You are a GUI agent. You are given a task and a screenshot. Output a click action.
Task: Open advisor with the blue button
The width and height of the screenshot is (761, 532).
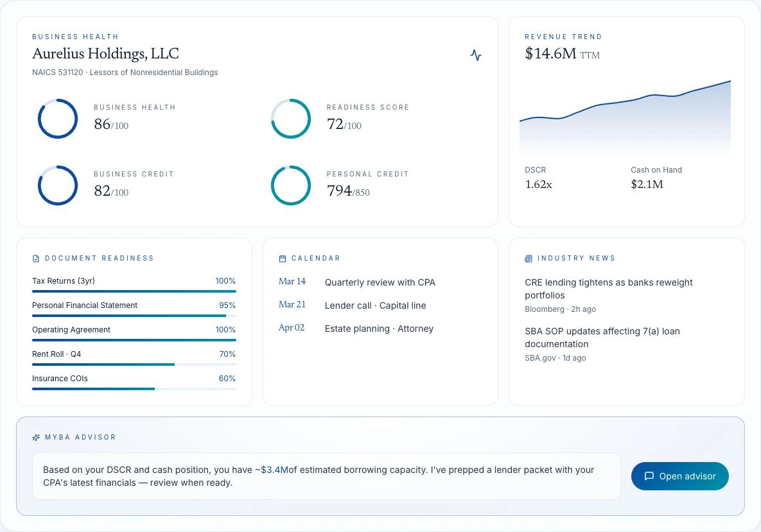point(680,476)
